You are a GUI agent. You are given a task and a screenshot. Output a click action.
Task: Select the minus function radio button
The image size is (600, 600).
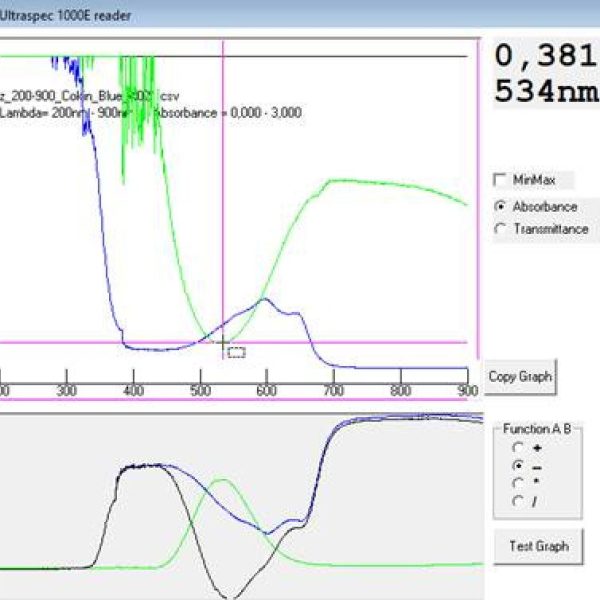click(517, 466)
